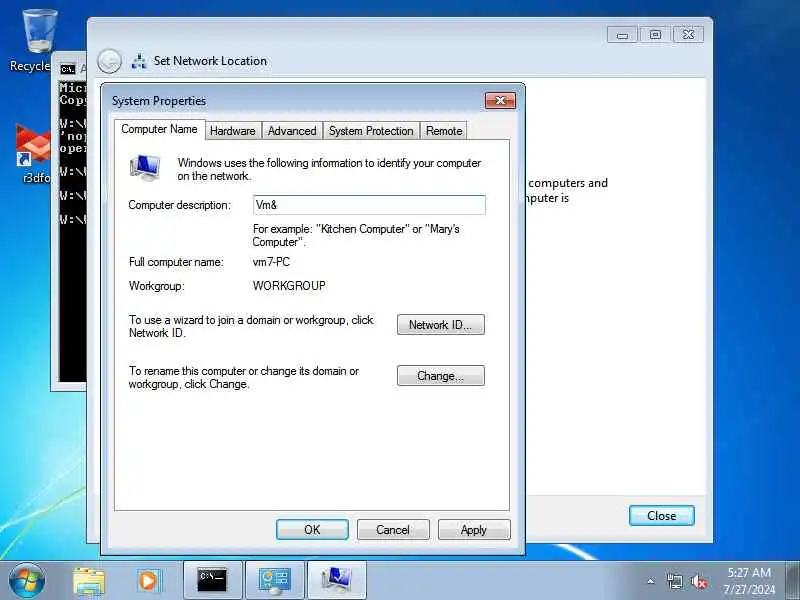Click the back arrow in Set Network Location
Screen dimensions: 800x600
click(109, 62)
